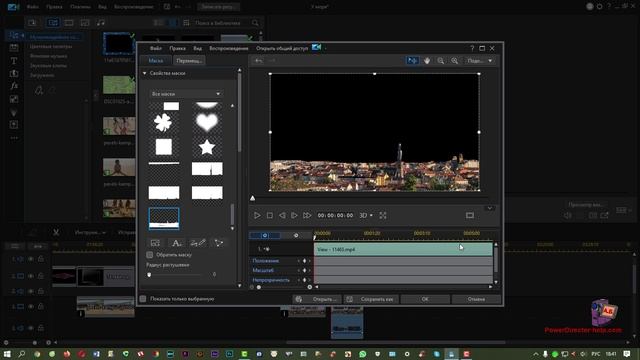Zoom out the mask preview

(x=441, y=60)
